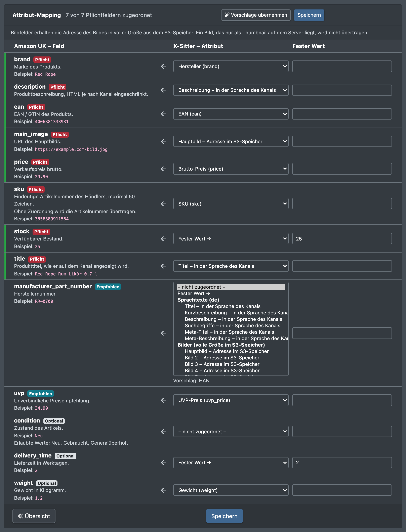
Task: Go back via the Übersicht button
Action: tap(34, 516)
